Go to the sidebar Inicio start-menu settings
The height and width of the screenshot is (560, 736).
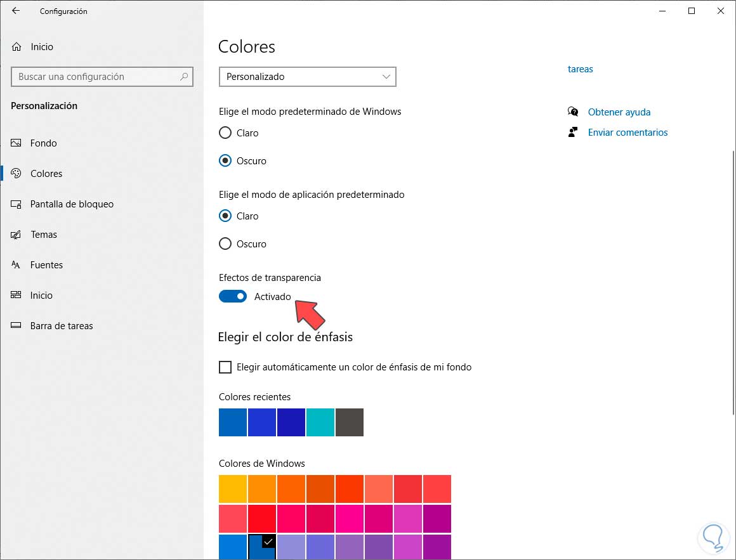tap(41, 296)
